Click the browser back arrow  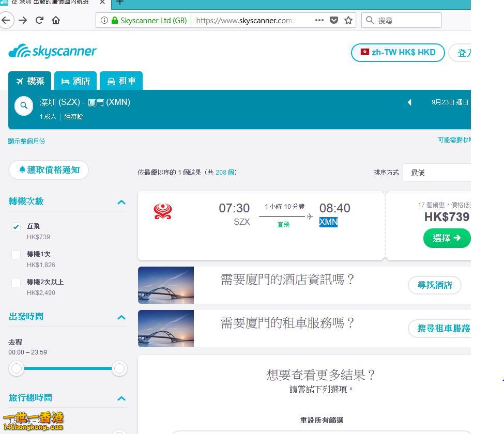coord(6,20)
